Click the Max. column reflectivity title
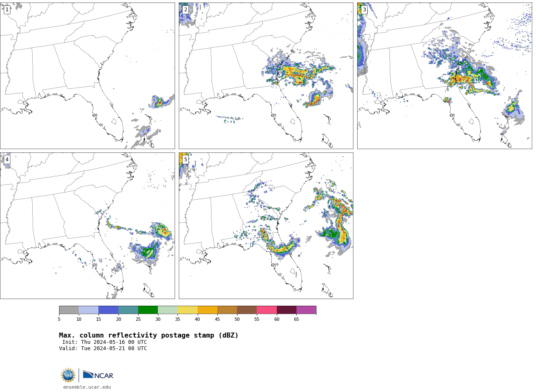The width and height of the screenshot is (536, 392). click(x=149, y=335)
